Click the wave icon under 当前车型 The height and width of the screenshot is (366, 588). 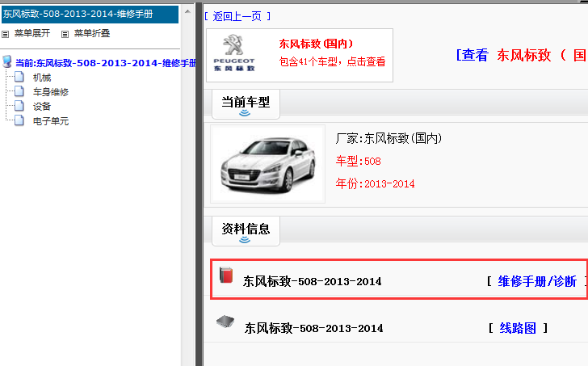click(245, 113)
